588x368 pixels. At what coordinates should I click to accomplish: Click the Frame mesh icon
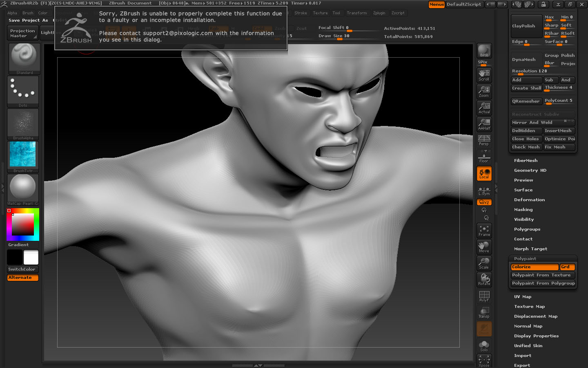click(x=484, y=231)
